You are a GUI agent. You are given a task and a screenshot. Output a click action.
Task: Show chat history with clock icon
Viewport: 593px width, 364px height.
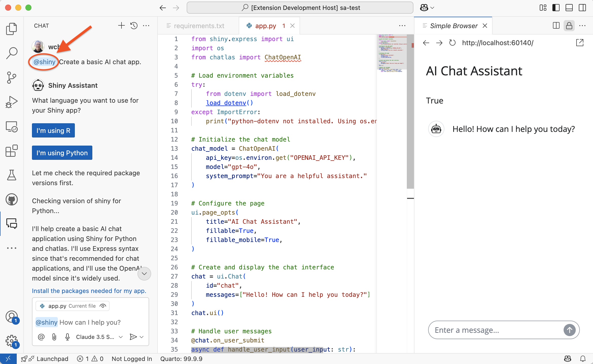click(x=134, y=26)
